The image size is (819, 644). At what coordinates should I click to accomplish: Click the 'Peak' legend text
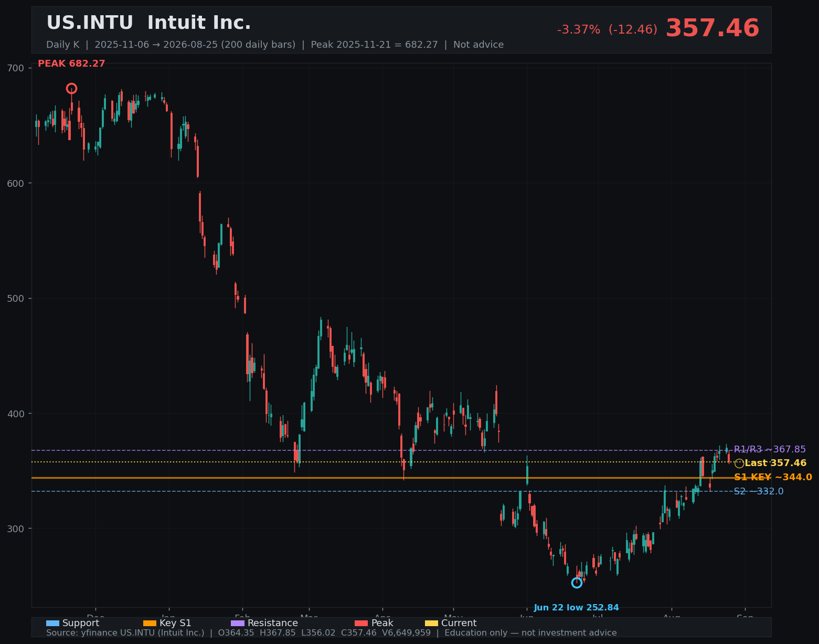tap(382, 623)
